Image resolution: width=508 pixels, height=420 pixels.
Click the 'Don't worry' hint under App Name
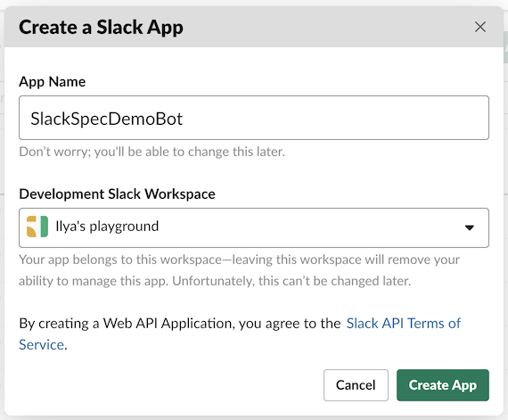[x=152, y=152]
